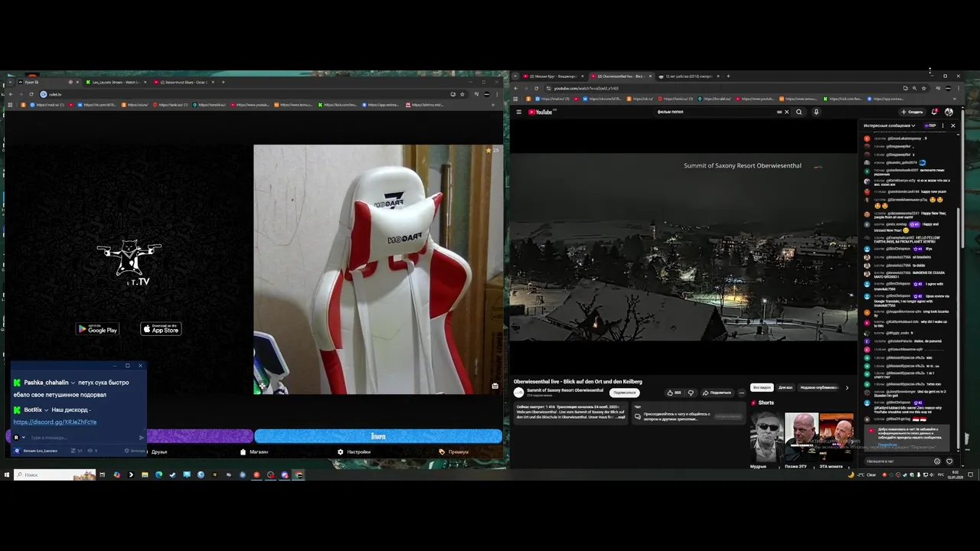Open the Windows Start menu

[7, 474]
